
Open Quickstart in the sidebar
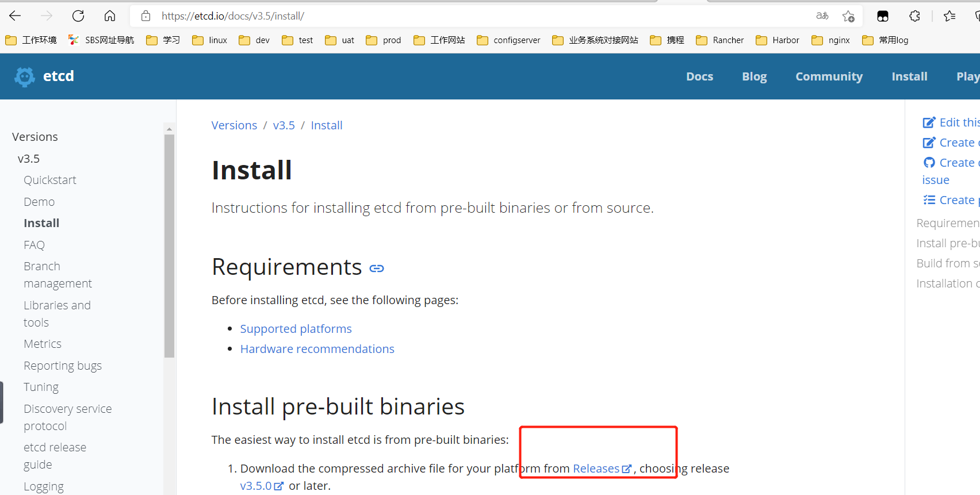pos(50,180)
